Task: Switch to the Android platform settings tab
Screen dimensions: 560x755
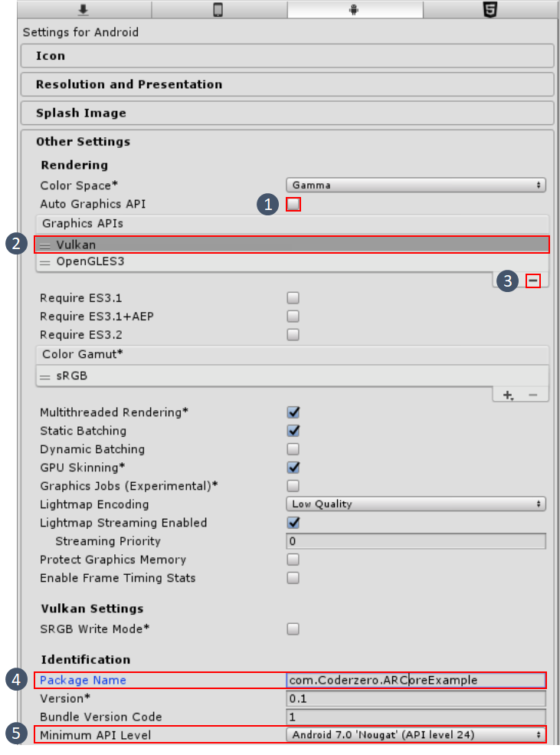Action: coord(355,9)
